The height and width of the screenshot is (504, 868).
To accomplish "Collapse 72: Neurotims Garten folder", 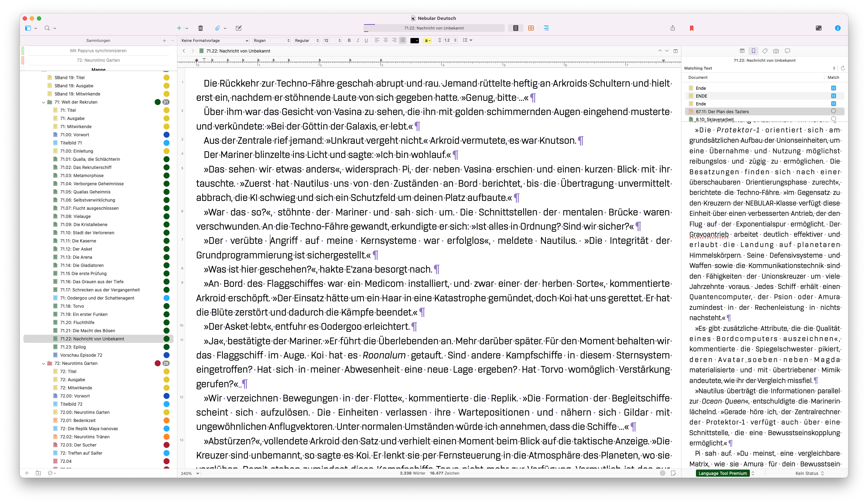I will (44, 363).
